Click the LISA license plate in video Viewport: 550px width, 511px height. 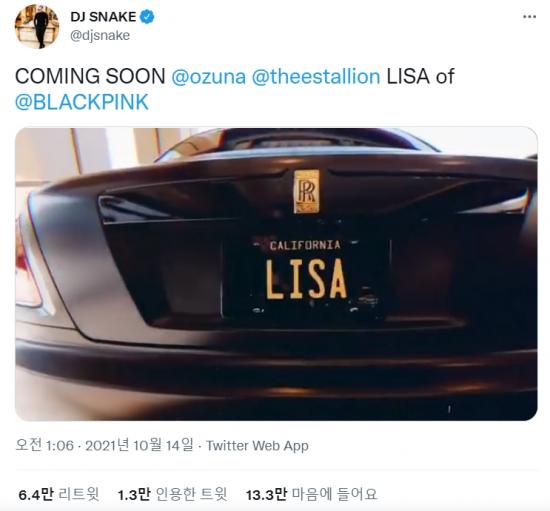pyautogui.click(x=306, y=275)
